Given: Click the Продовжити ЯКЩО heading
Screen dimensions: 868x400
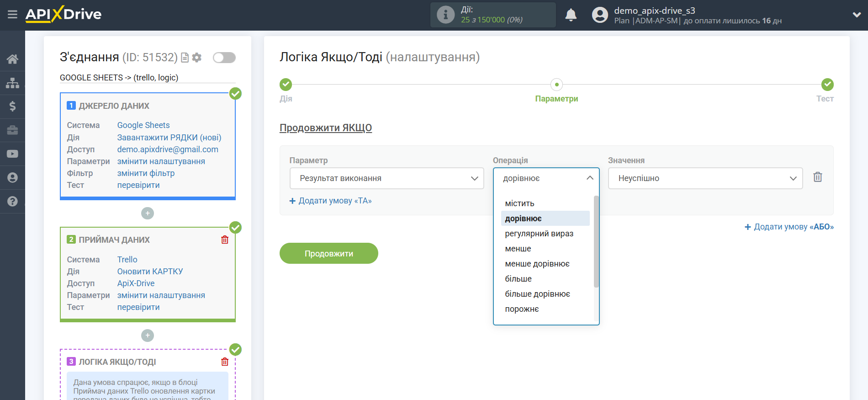Looking at the screenshot, I should [x=326, y=128].
